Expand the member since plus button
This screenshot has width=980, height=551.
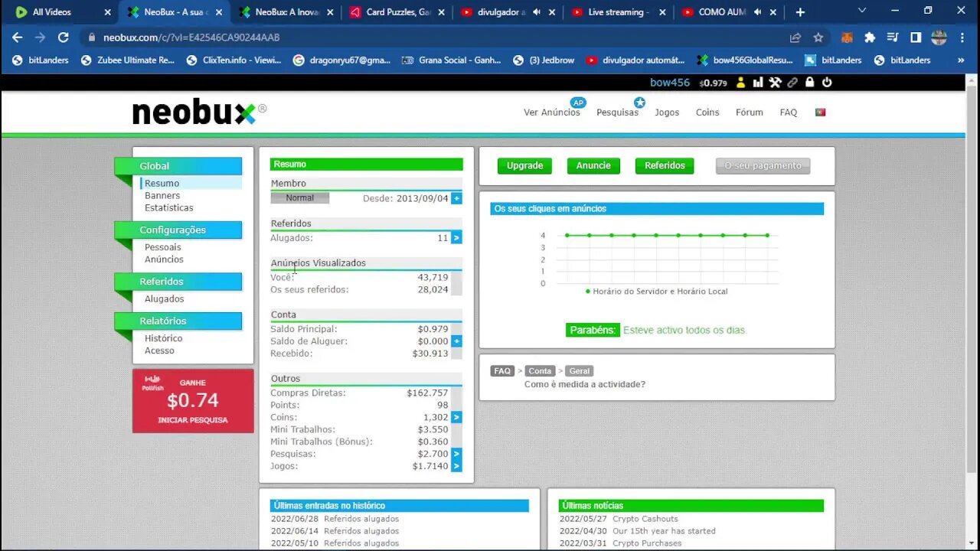pos(456,198)
